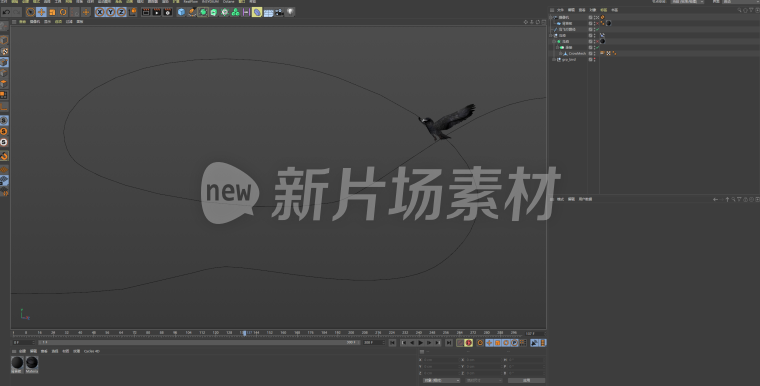This screenshot has width=760, height=386.
Task: Click the material tag on the second tree row
Action: tap(609, 23)
